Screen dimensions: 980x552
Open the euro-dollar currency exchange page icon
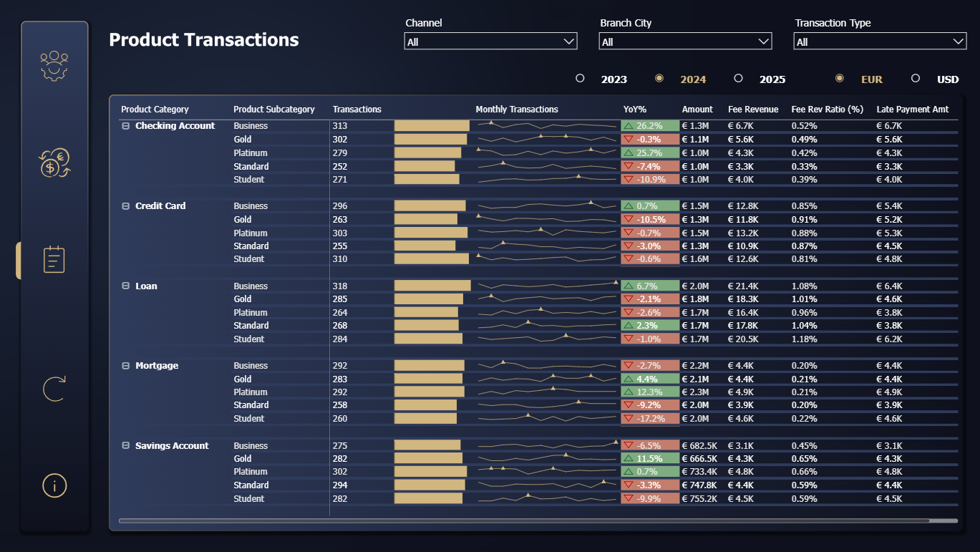pos(54,163)
